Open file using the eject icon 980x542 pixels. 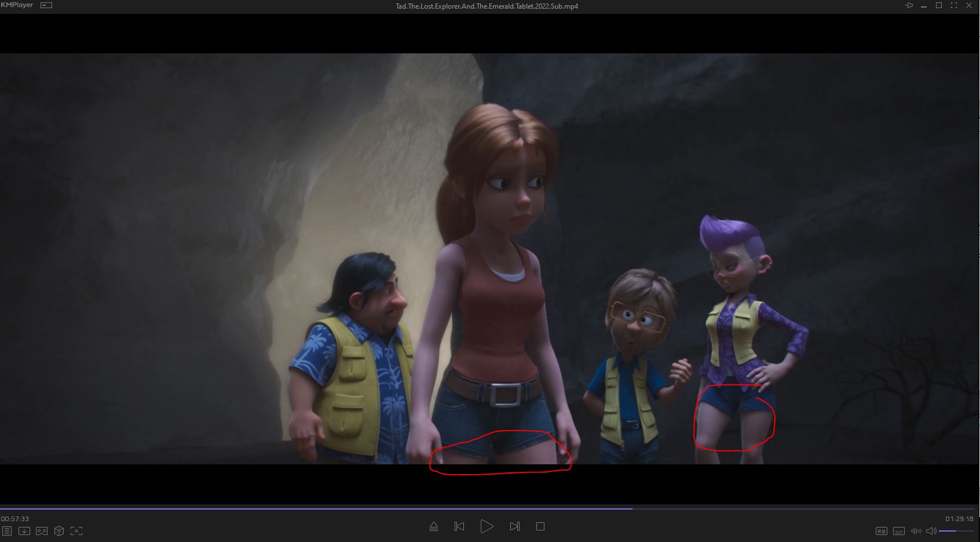434,526
